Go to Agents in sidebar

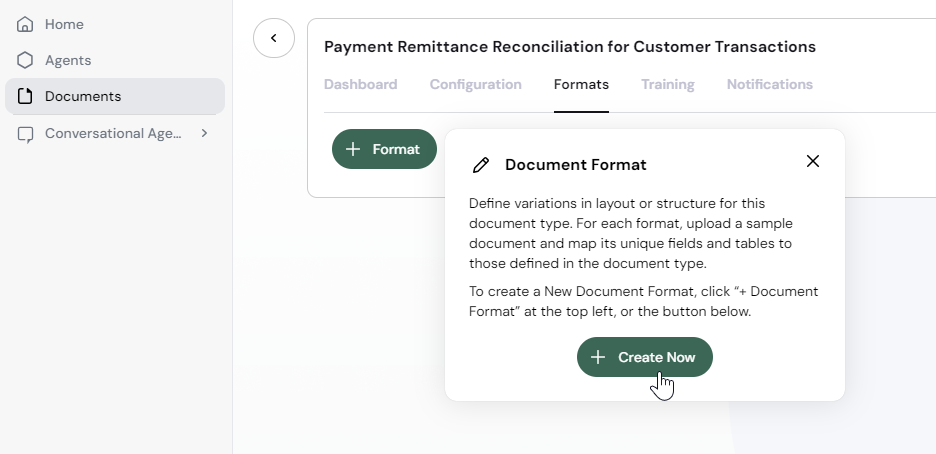point(115,60)
